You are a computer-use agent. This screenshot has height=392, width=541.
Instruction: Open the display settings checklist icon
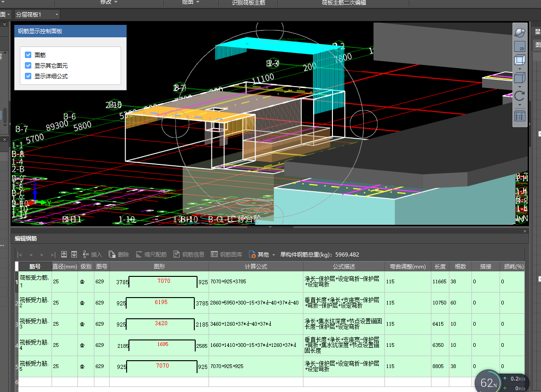tap(520, 116)
